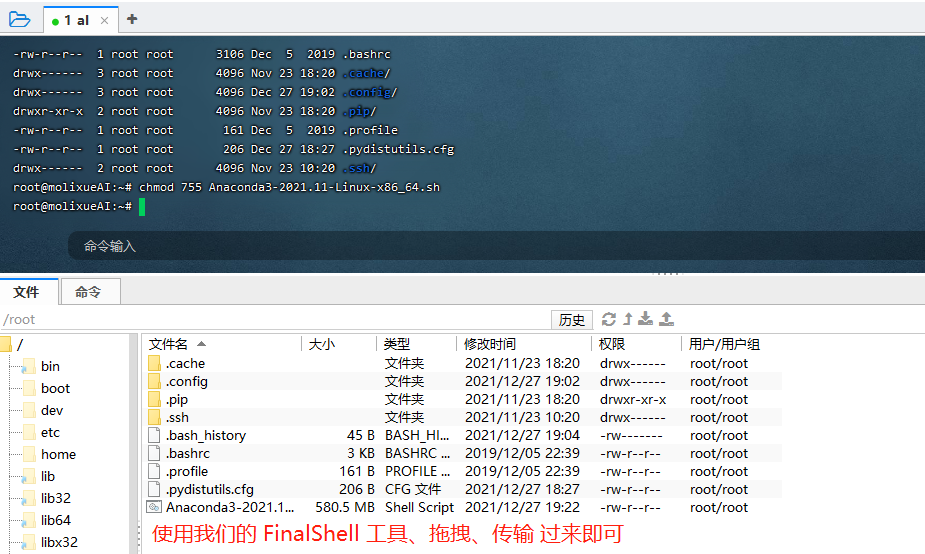
Task: Sort by 修改时间 column header
Action: (x=524, y=344)
